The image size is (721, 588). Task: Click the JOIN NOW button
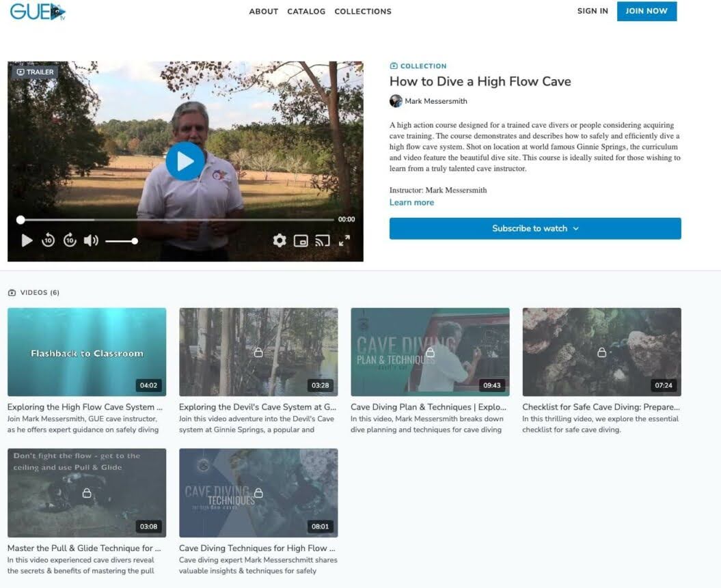[647, 11]
